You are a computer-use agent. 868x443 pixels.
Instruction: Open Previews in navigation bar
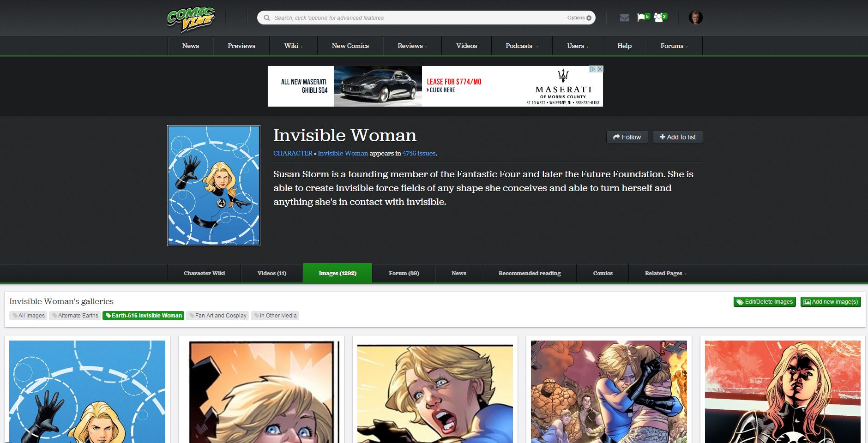(241, 46)
